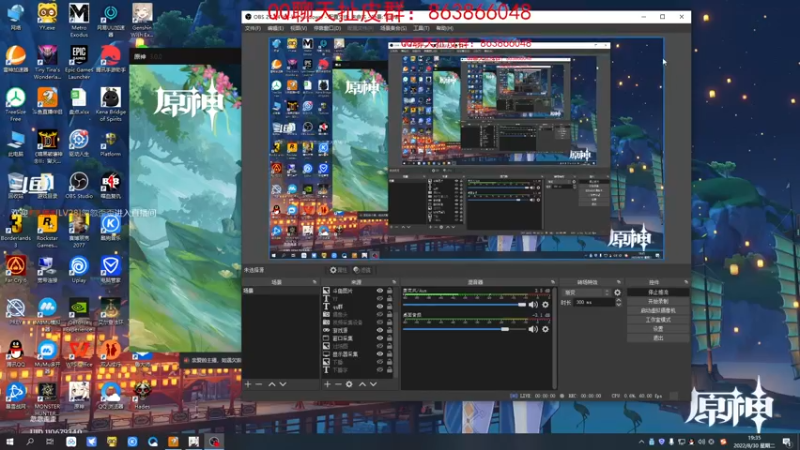
Task: Add a new scene with the plus icon
Action: point(248,384)
